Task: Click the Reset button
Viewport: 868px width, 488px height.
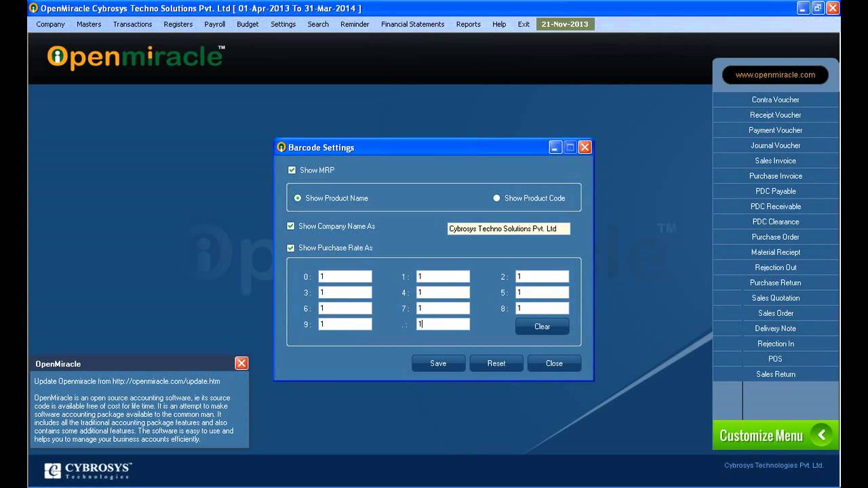Action: (x=496, y=363)
